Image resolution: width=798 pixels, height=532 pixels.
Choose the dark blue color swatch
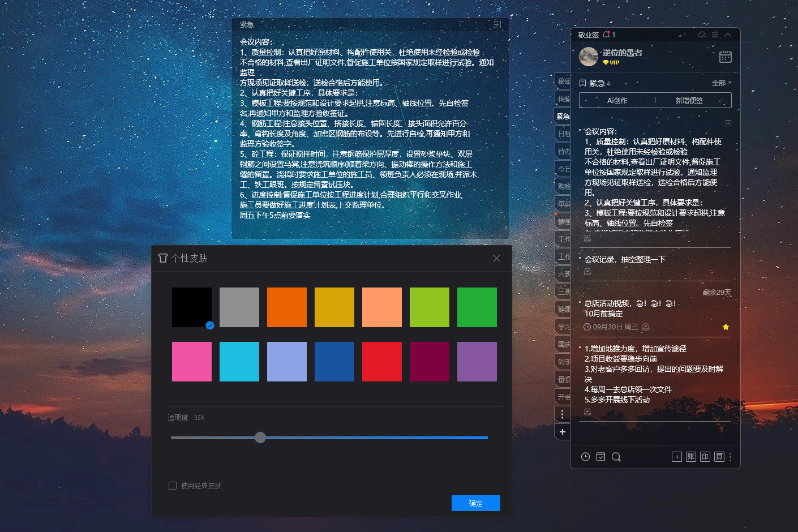[x=334, y=362]
